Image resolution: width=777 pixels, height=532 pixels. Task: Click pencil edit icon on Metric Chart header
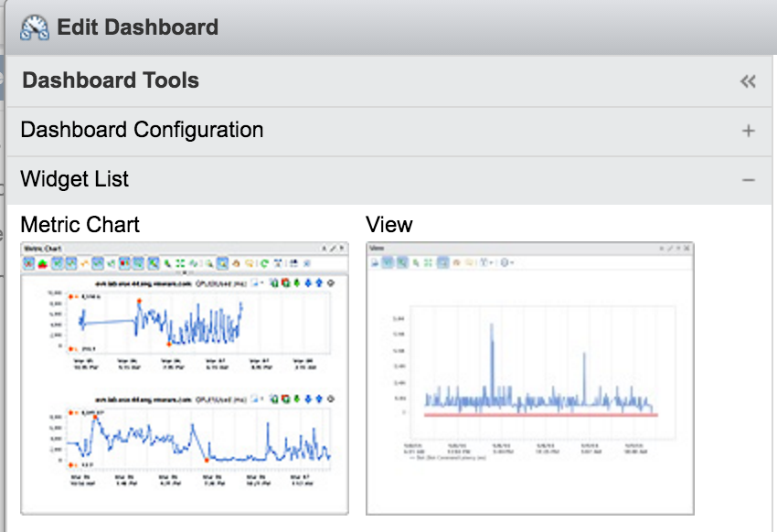pos(331,249)
